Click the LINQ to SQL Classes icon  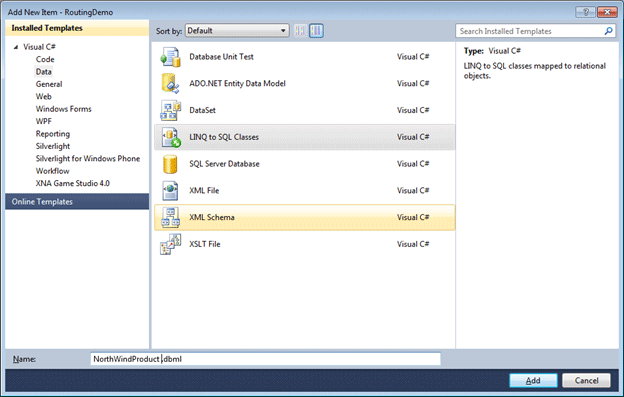pos(171,137)
